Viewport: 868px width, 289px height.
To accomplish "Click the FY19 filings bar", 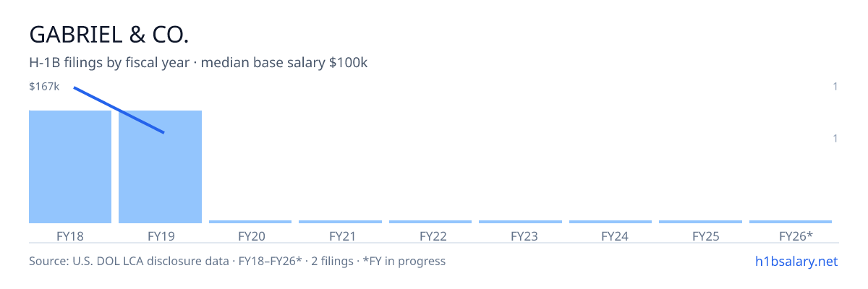I will (160, 167).
